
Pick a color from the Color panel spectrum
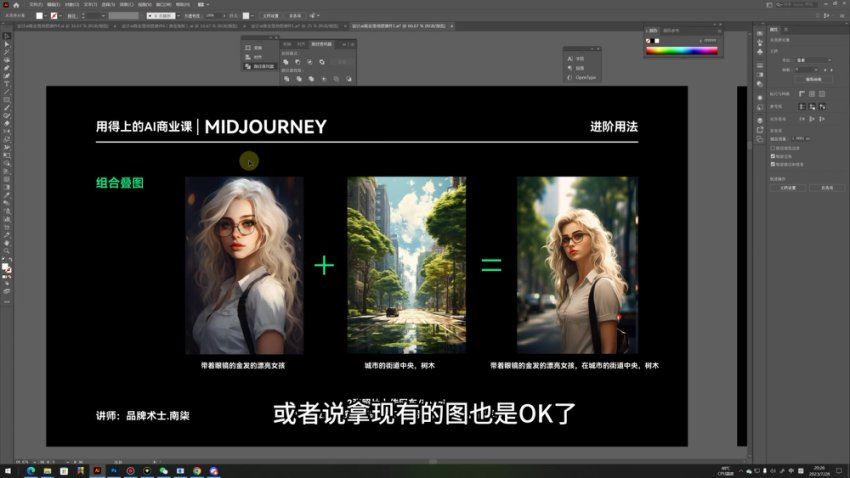tap(682, 50)
